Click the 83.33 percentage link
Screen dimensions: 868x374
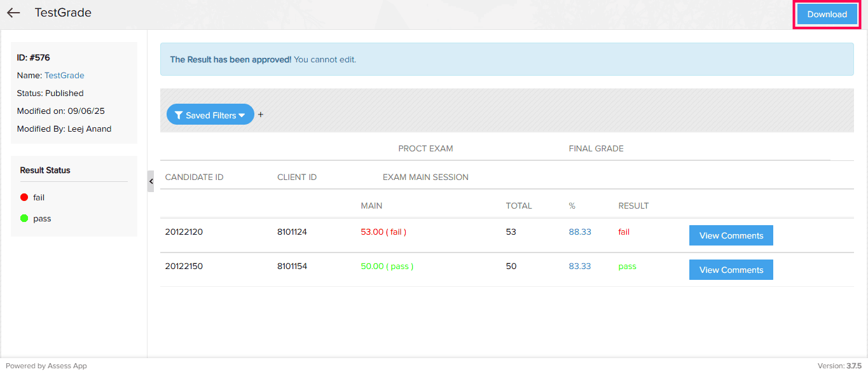pos(579,267)
